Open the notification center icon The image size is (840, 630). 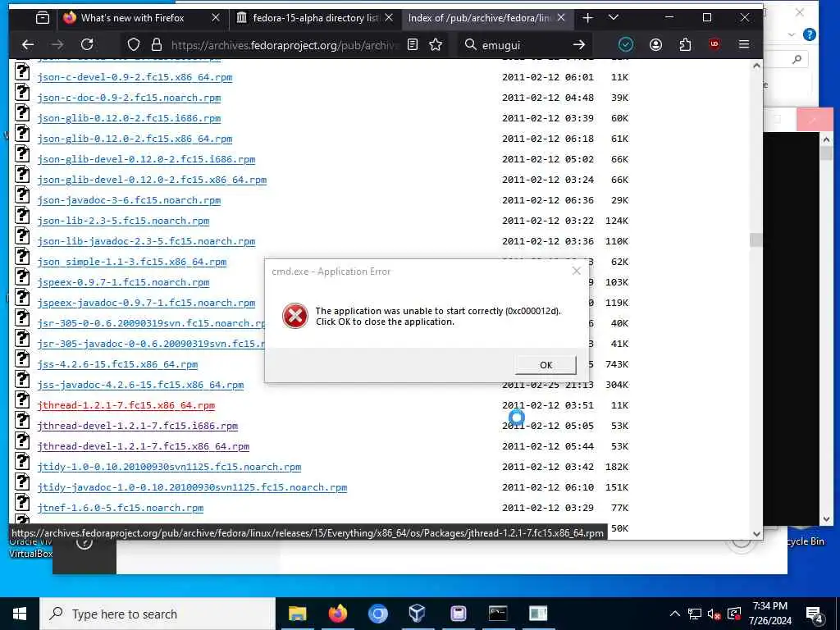814,614
